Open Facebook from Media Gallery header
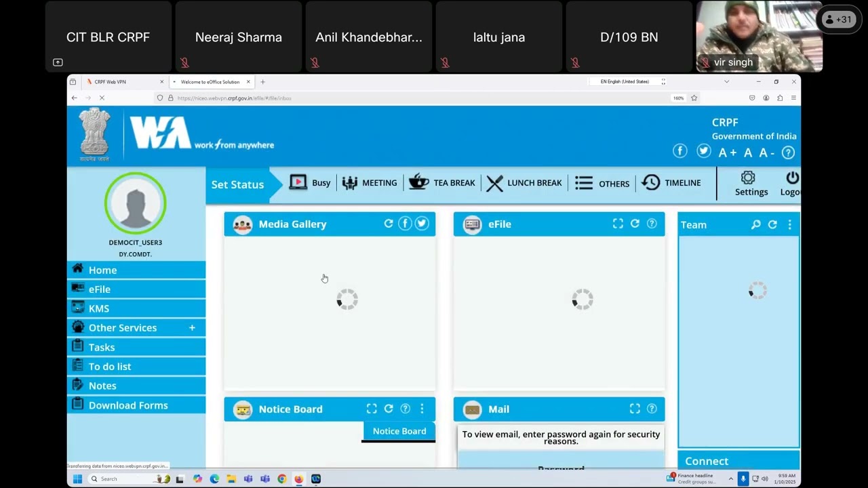 click(x=405, y=224)
